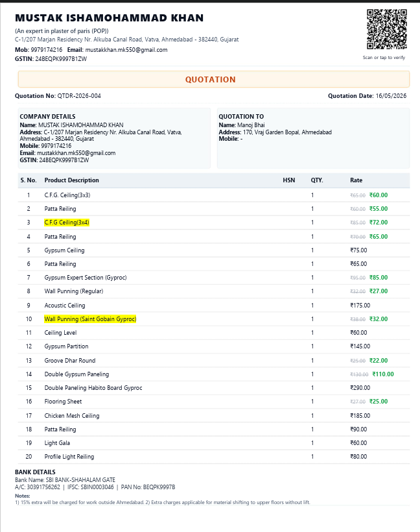Click rate ₹80.00 for Profile Light Reiling

click(x=358, y=457)
